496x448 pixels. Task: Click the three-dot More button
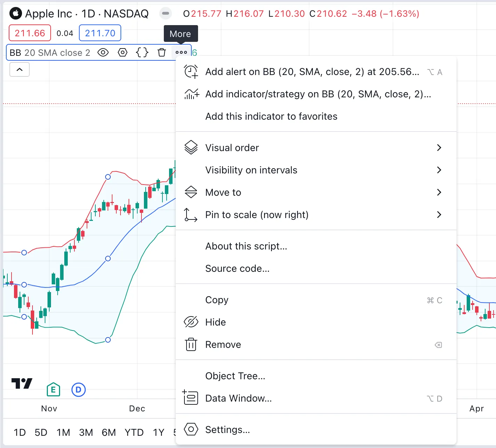click(x=181, y=53)
